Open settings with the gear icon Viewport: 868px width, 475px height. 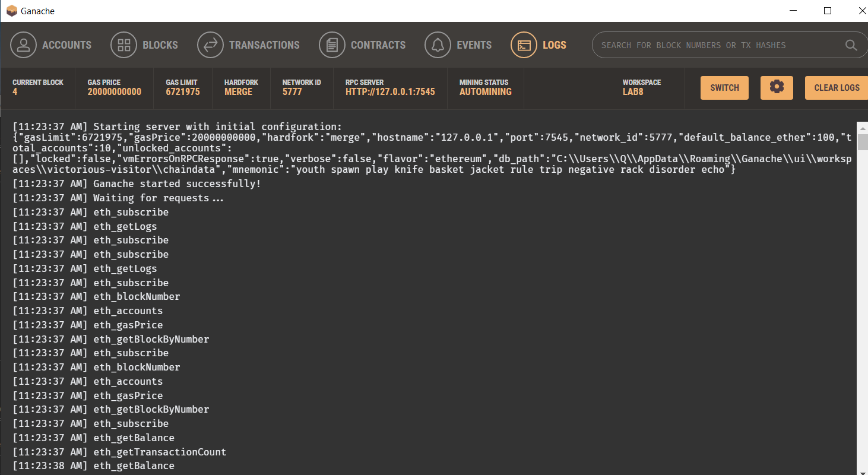coord(777,87)
